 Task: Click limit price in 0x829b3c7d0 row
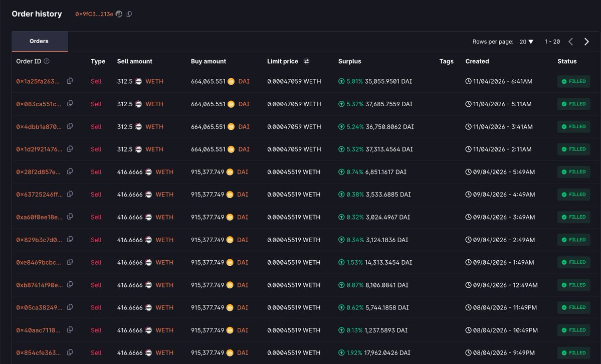pos(294,240)
